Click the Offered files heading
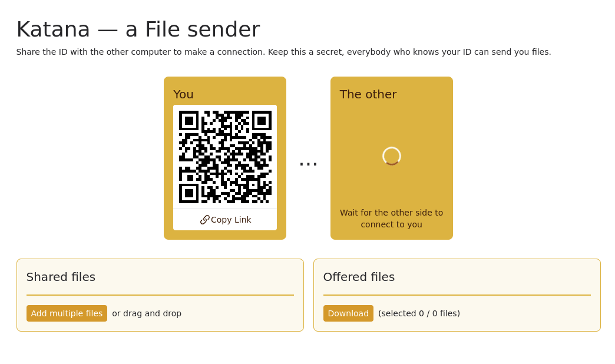 tap(359, 277)
